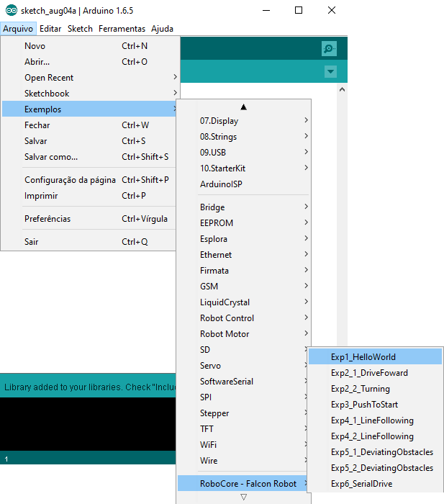Expand the Open Recent submenu
This screenshot has height=504, width=444.
point(91,78)
